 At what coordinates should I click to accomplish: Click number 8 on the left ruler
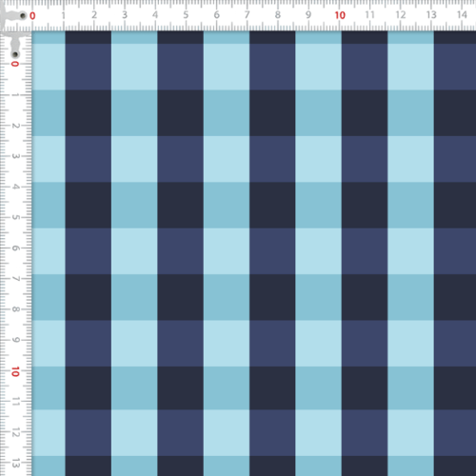(x=15, y=309)
